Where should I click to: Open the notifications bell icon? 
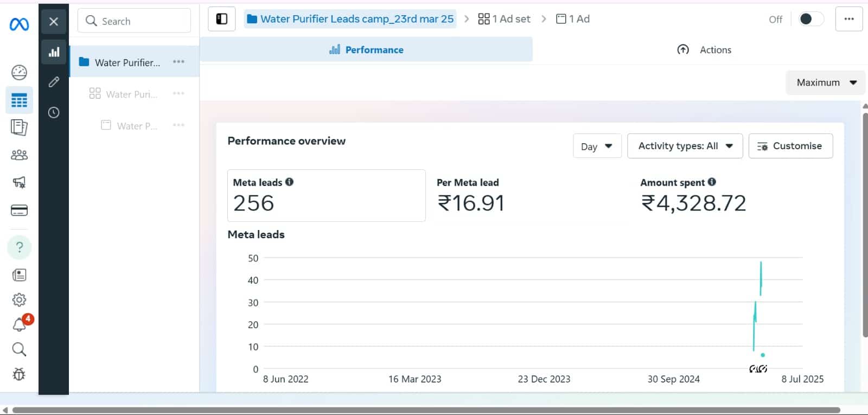[x=19, y=324]
